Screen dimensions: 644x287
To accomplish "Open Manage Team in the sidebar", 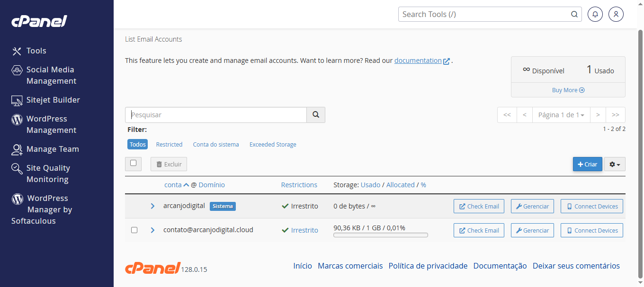I will pyautogui.click(x=52, y=149).
